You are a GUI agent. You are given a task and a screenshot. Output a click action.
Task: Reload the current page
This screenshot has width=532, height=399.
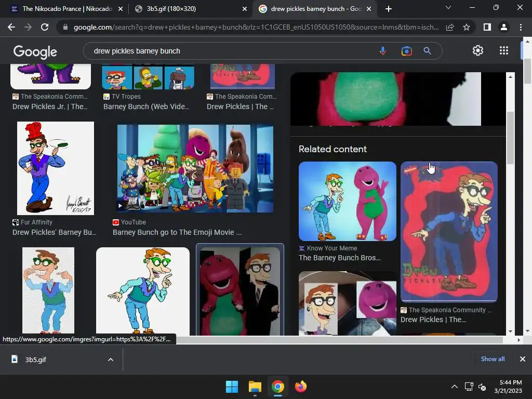[x=45, y=27]
